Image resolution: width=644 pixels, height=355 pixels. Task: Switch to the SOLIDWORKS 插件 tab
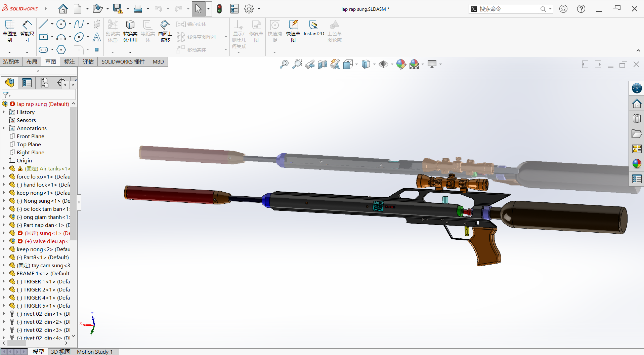coord(123,62)
